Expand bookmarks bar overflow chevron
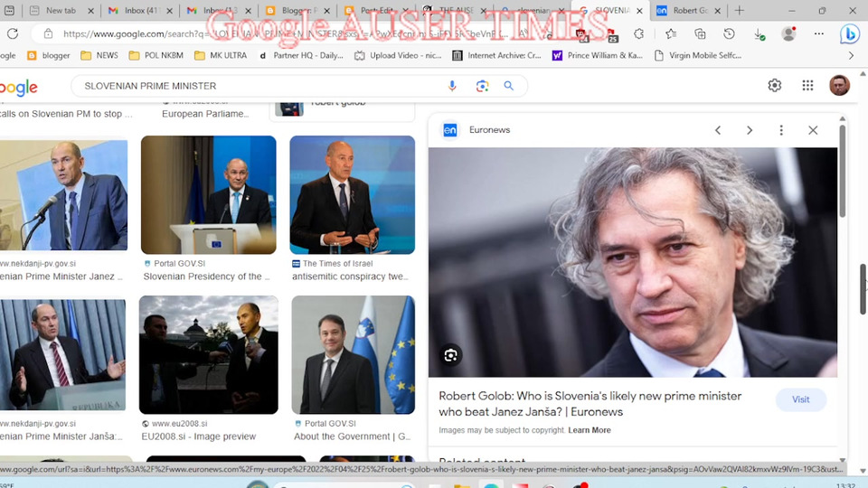The width and height of the screenshot is (868, 488). point(852,55)
